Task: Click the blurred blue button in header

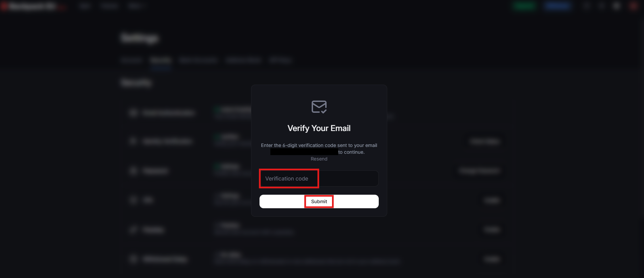Action: (x=557, y=6)
